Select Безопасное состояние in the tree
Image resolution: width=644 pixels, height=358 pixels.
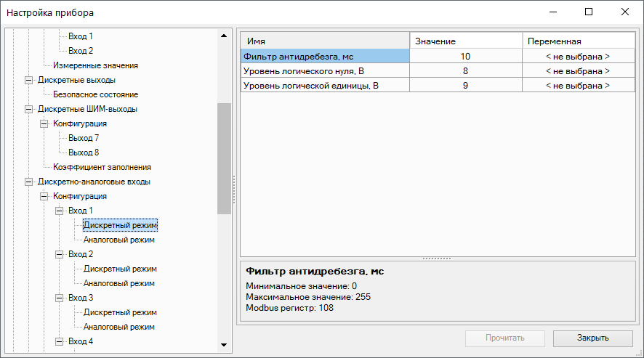(x=95, y=94)
